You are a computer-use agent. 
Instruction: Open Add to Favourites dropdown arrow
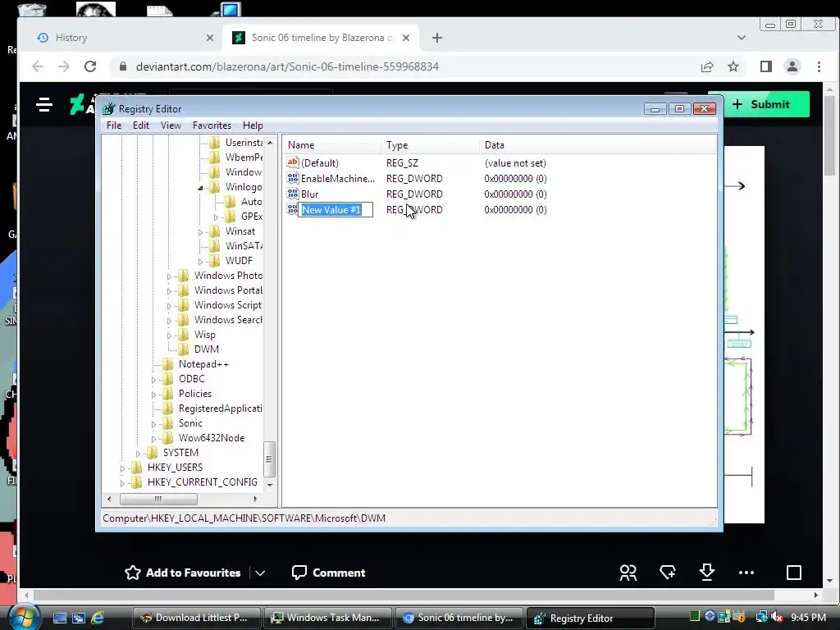point(260,573)
